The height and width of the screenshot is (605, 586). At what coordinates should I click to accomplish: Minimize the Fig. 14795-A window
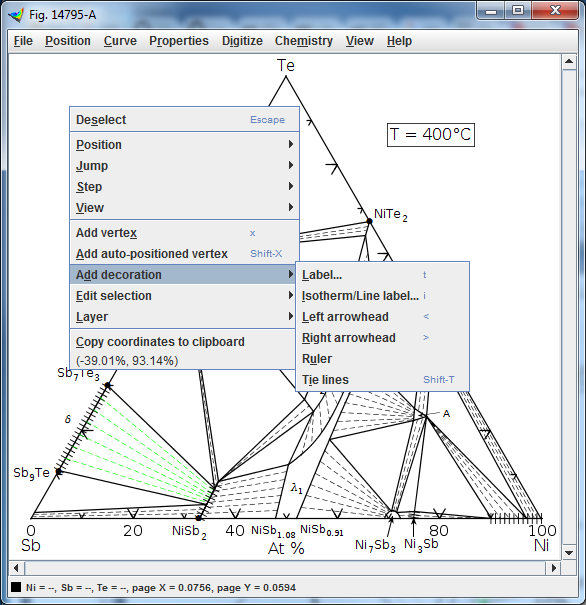491,10
